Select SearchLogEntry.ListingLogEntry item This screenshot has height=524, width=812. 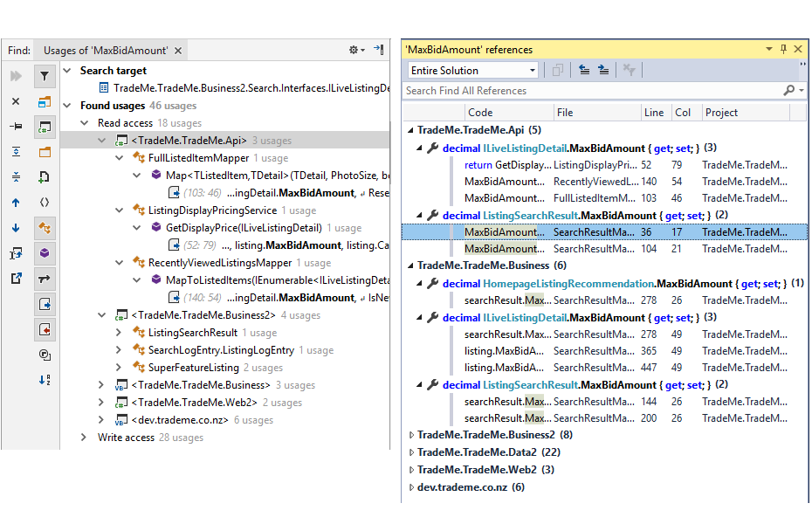pos(221,350)
